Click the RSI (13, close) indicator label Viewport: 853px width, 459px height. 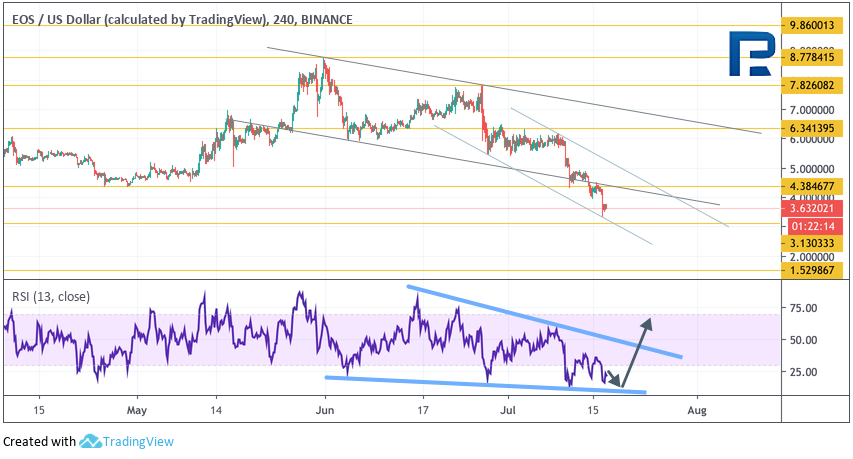pos(64,295)
